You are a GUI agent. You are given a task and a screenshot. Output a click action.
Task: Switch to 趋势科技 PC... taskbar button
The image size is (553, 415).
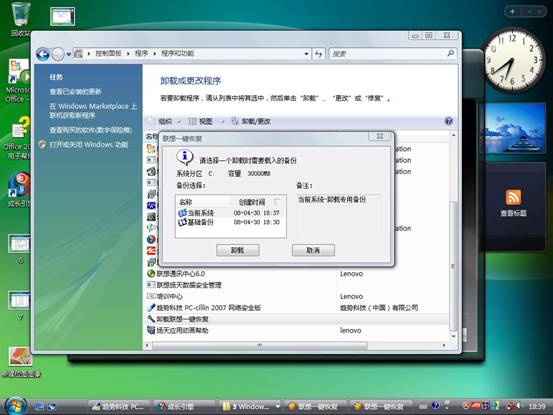pos(118,407)
